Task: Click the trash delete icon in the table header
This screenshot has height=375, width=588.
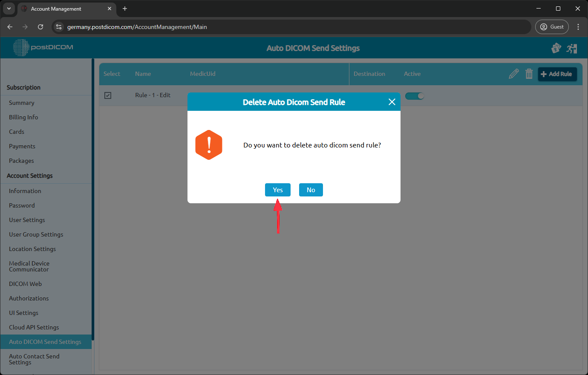Action: coord(529,74)
